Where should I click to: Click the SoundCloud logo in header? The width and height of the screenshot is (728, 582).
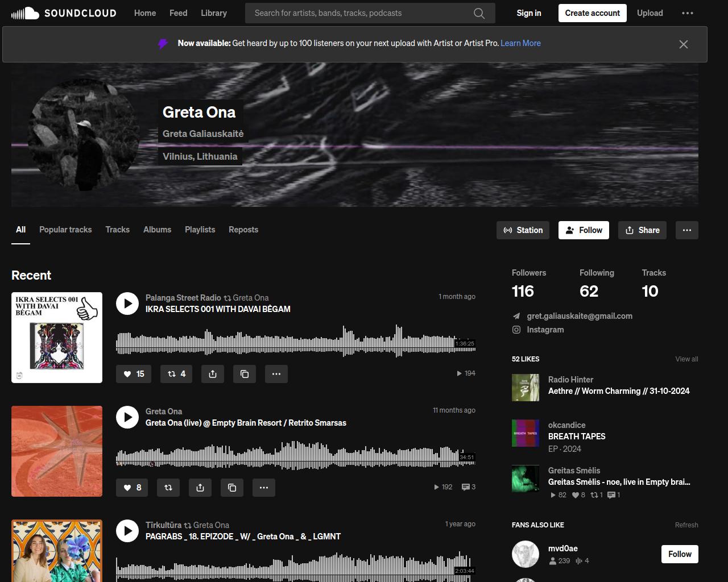[x=64, y=13]
